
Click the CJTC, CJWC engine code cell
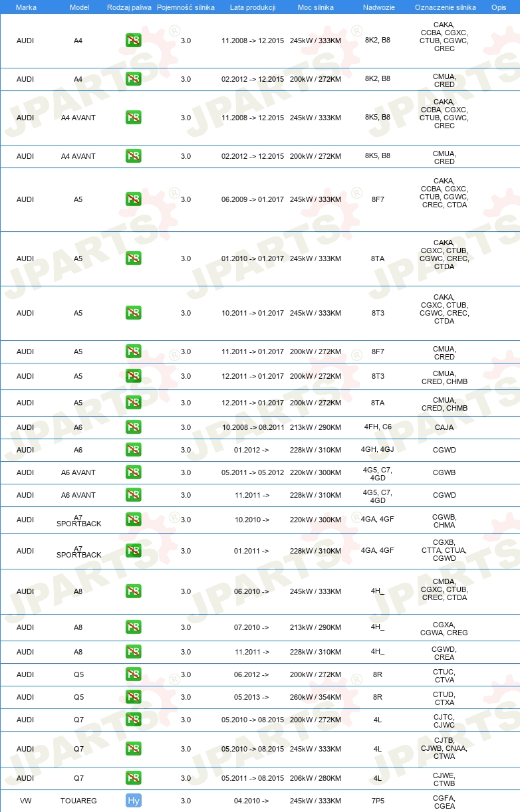coord(444,721)
